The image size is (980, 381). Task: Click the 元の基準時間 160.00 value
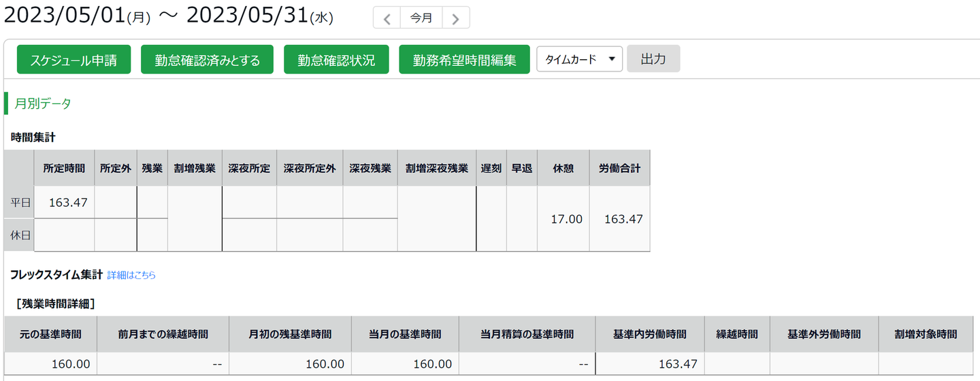pos(50,364)
